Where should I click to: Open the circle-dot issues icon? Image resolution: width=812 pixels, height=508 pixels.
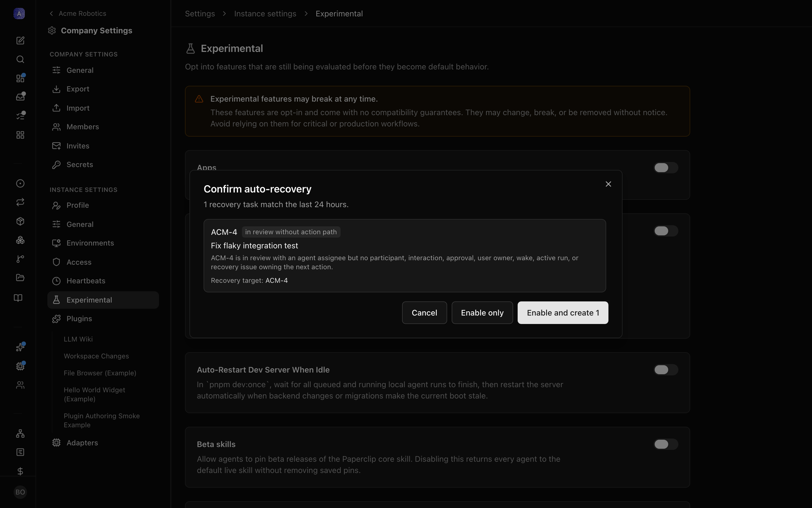click(x=20, y=183)
